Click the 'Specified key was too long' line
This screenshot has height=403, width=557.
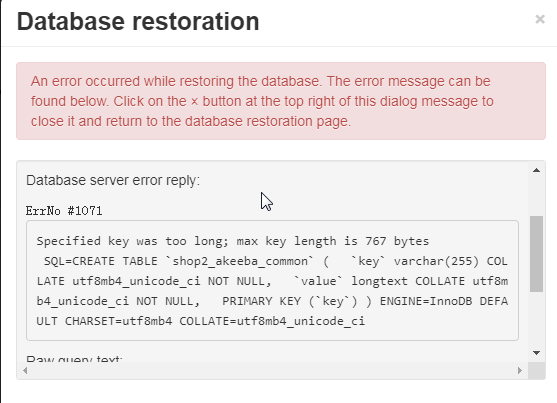pyautogui.click(x=233, y=241)
